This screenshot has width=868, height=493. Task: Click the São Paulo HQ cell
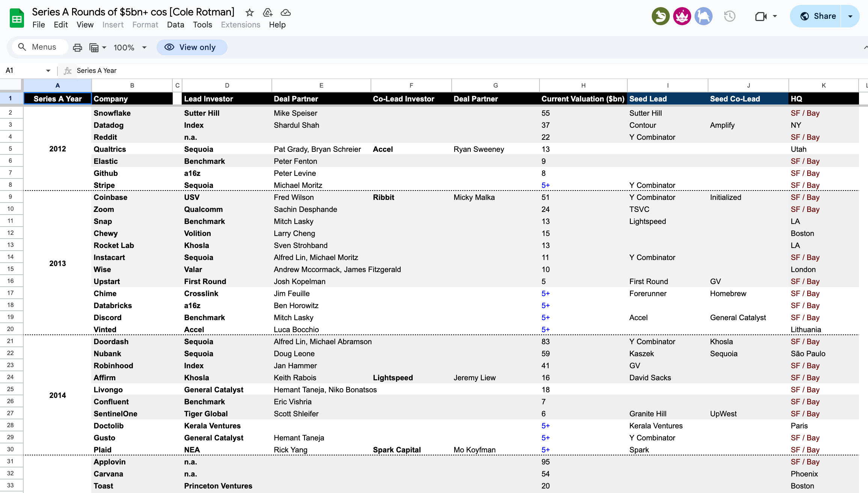(x=824, y=354)
